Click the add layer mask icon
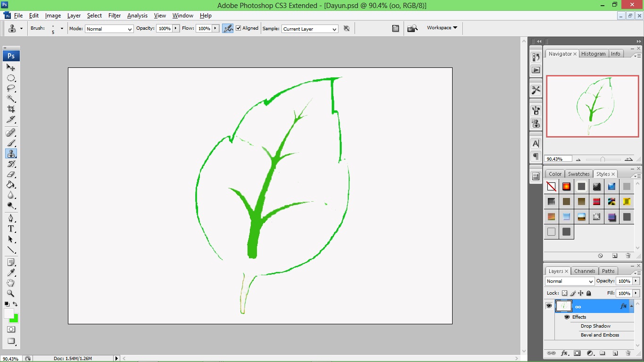 point(577,353)
